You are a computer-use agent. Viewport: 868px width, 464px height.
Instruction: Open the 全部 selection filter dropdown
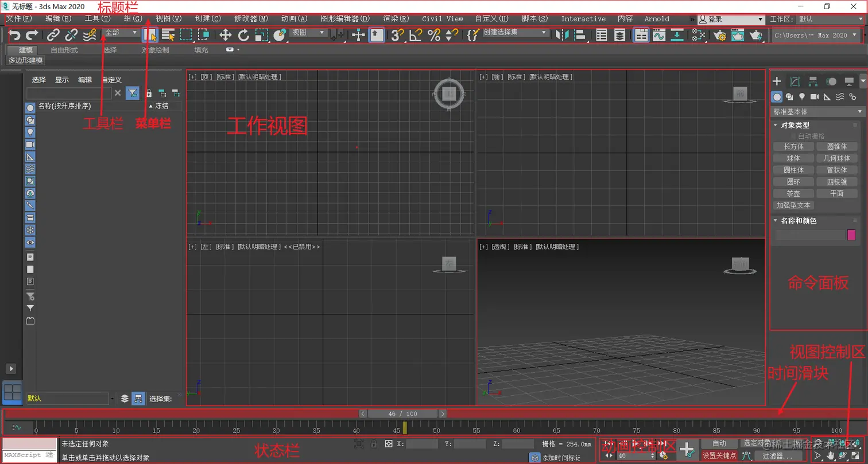(122, 33)
